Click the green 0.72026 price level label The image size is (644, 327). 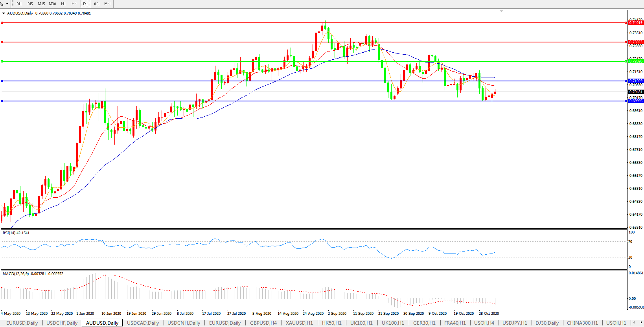pos(636,61)
